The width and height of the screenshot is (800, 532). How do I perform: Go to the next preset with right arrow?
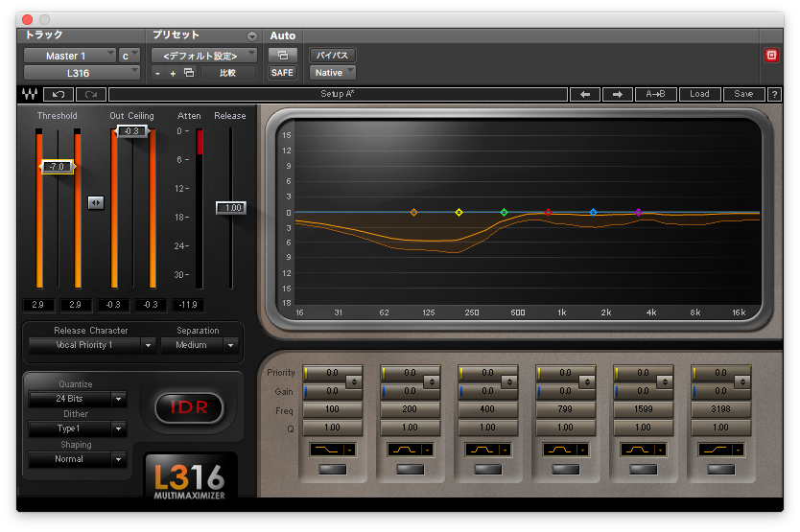(618, 94)
